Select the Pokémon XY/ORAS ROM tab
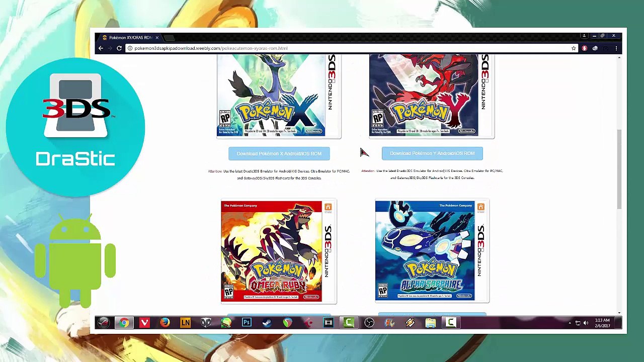This screenshot has width=644, height=362. (130, 38)
